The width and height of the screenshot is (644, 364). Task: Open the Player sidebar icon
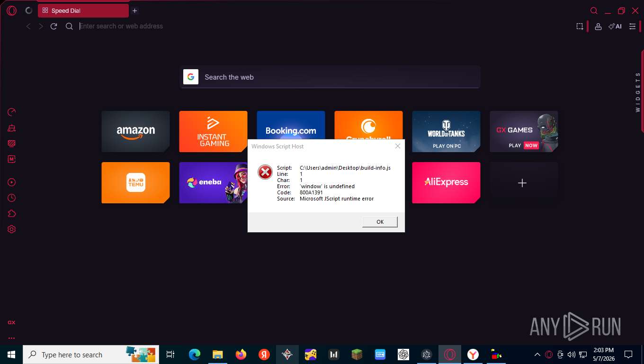(12, 182)
